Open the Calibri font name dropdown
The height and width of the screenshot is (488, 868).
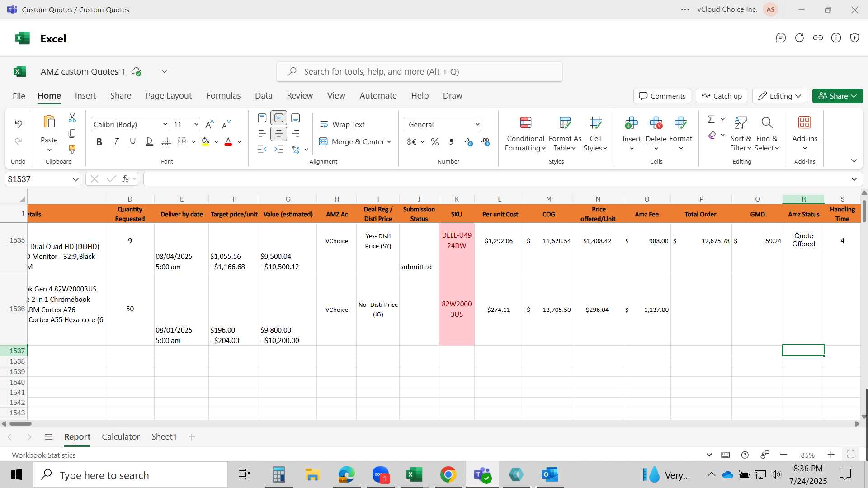[165, 125]
